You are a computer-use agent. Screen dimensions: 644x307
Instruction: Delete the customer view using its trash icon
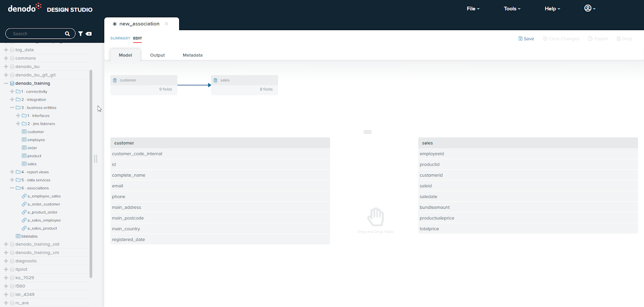point(115,80)
